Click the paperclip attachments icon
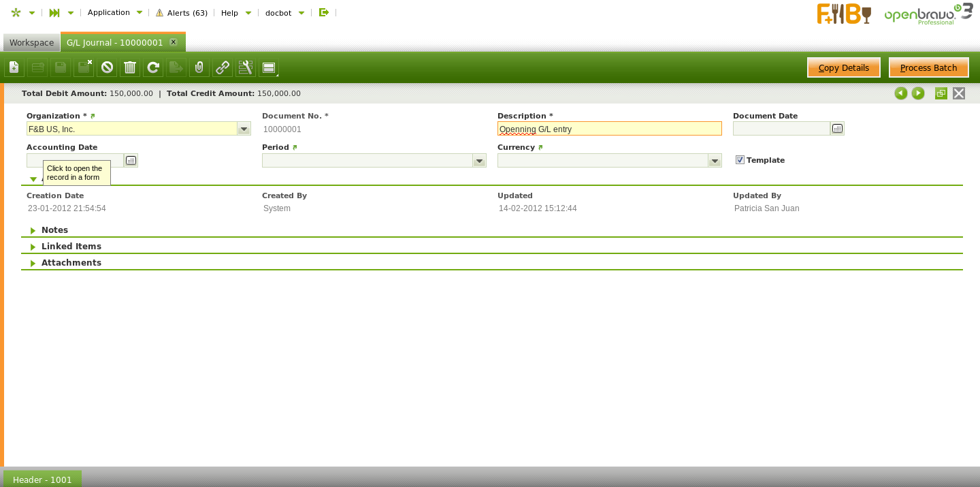 [x=199, y=67]
